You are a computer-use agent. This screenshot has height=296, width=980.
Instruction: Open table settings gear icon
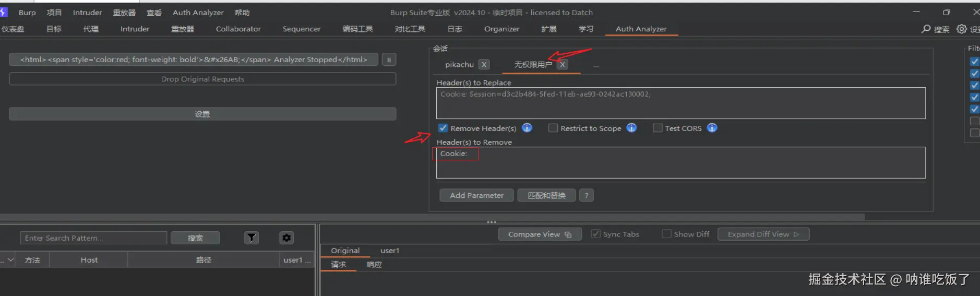286,238
